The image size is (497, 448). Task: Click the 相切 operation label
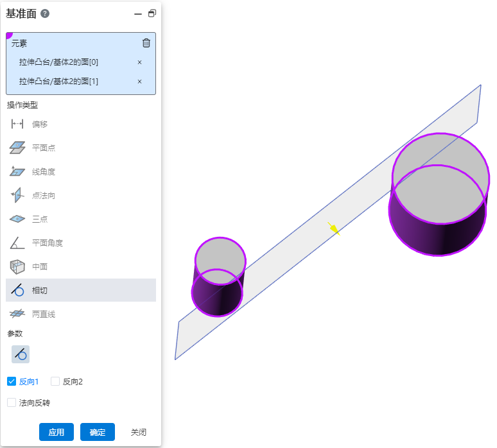[x=40, y=290]
